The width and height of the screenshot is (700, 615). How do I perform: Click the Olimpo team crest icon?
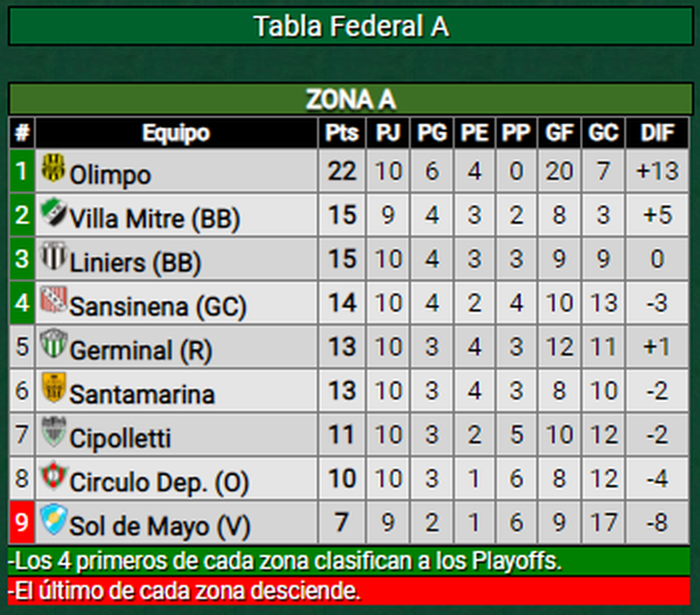(x=54, y=168)
